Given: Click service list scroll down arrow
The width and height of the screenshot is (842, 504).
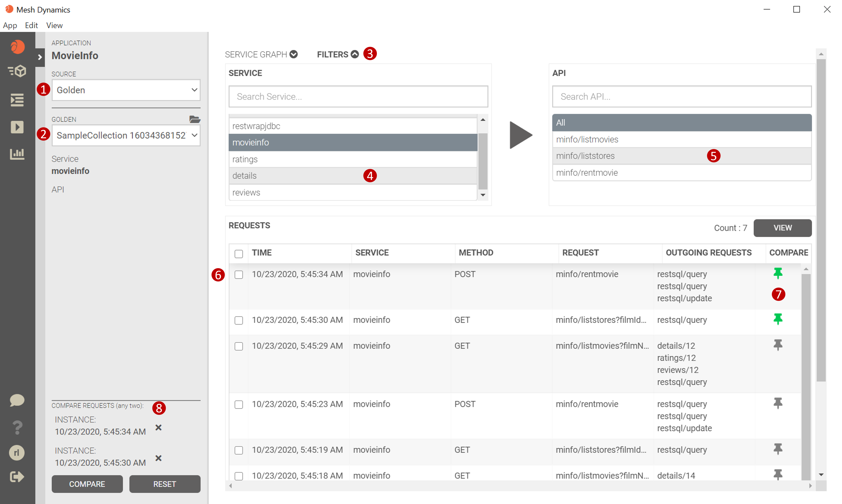Looking at the screenshot, I should (x=483, y=195).
